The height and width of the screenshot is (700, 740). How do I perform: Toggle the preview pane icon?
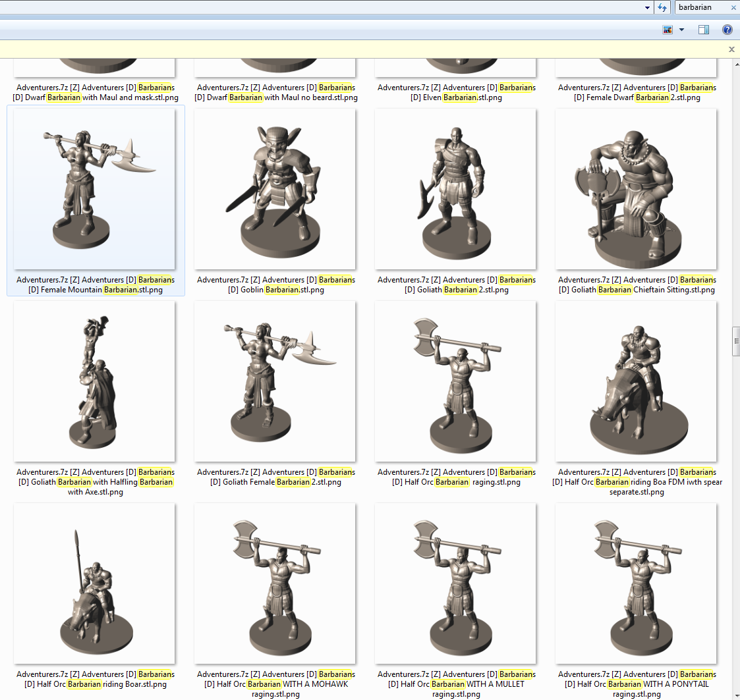tap(703, 30)
